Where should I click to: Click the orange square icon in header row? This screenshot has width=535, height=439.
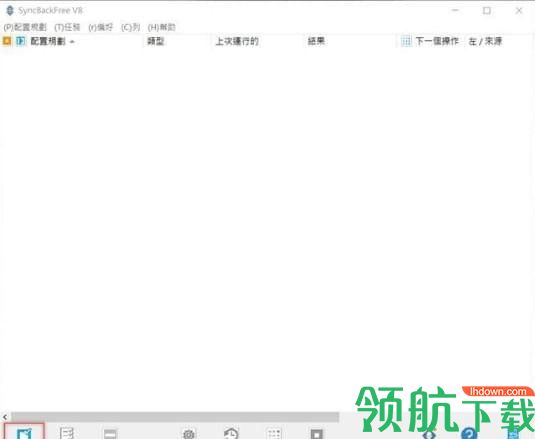tap(7, 41)
